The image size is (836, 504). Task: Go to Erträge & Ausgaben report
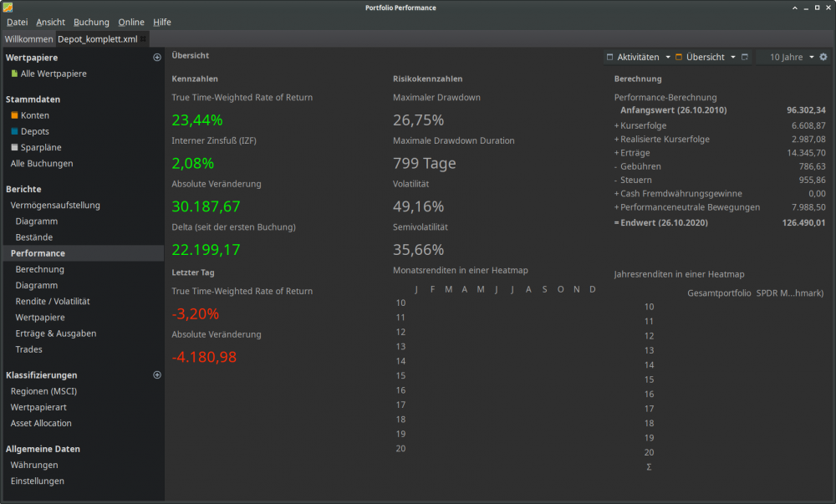(x=55, y=333)
